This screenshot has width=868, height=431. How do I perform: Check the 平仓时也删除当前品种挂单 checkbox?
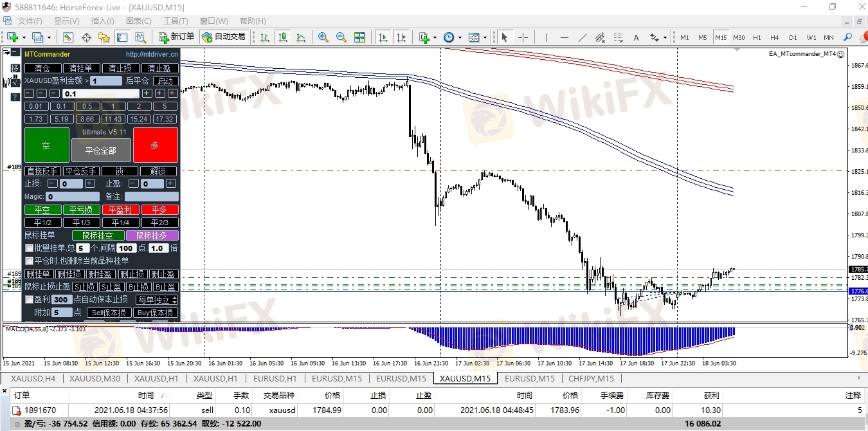(x=29, y=261)
